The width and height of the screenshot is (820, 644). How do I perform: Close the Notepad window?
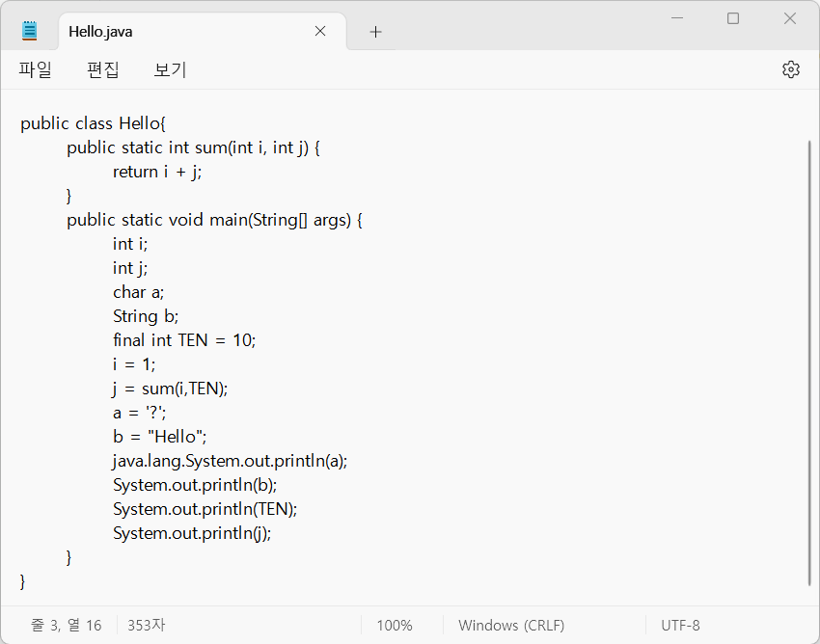pyautogui.click(x=790, y=18)
